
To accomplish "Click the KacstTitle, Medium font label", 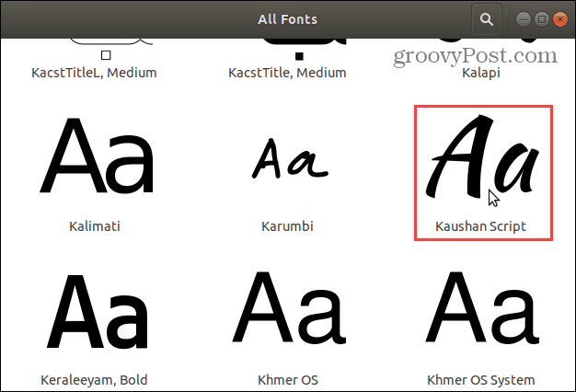I will click(287, 73).
